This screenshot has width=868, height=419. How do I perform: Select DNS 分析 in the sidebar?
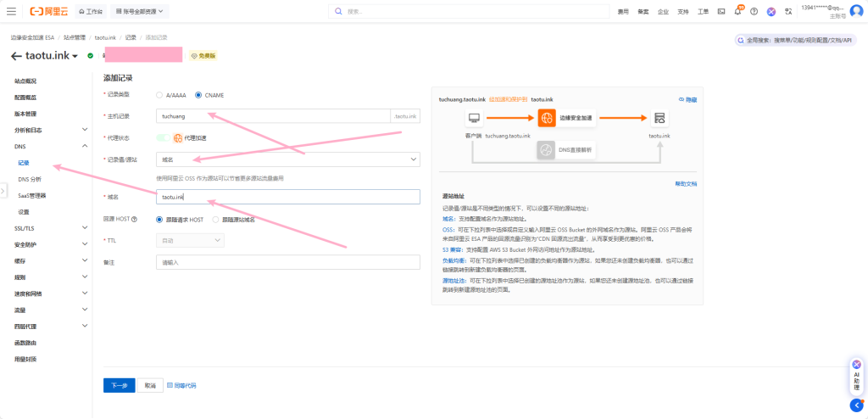(30, 179)
